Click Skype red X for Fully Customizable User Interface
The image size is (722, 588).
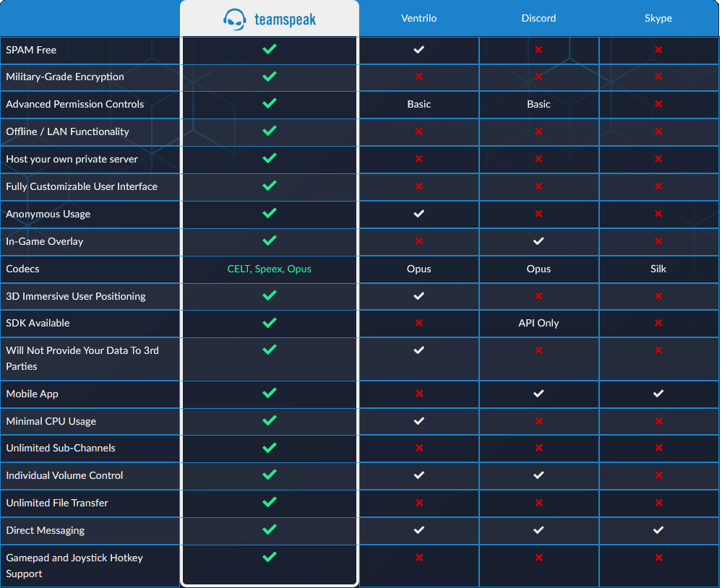coord(658,186)
